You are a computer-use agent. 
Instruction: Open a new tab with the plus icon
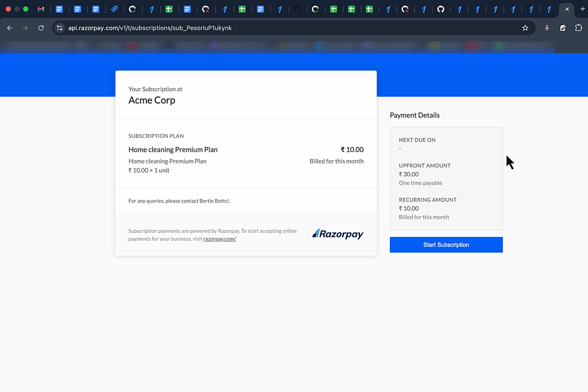pos(583,9)
